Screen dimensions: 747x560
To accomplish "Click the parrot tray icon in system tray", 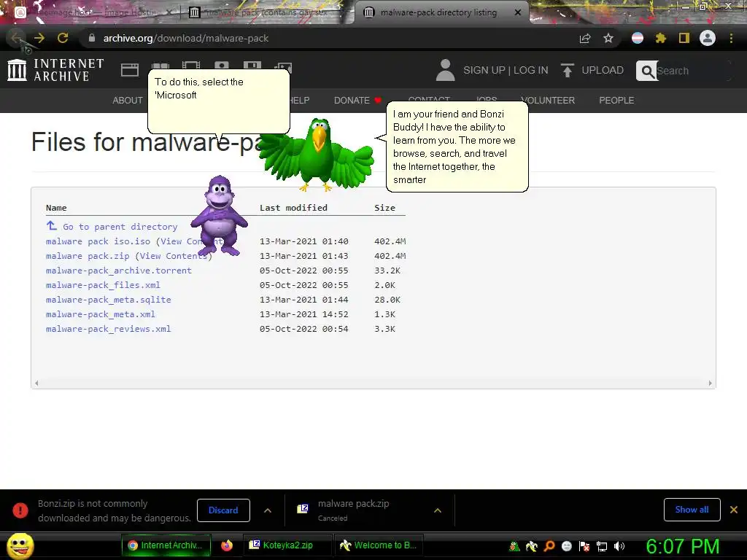I will pyautogui.click(x=514, y=546).
